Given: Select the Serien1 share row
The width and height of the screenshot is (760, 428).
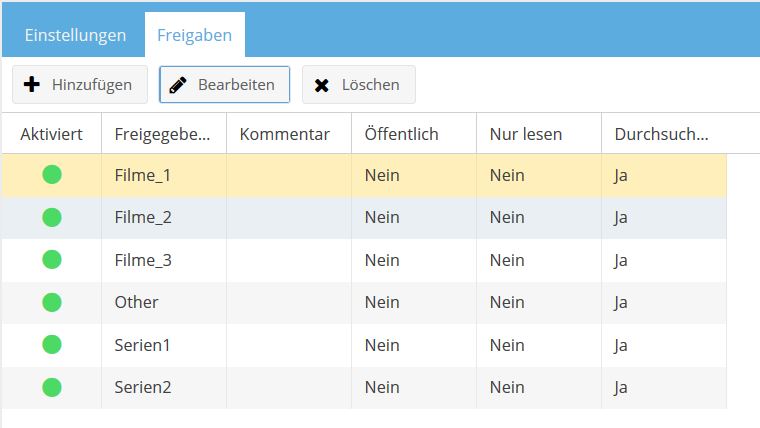Looking at the screenshot, I should pyautogui.click(x=364, y=345).
